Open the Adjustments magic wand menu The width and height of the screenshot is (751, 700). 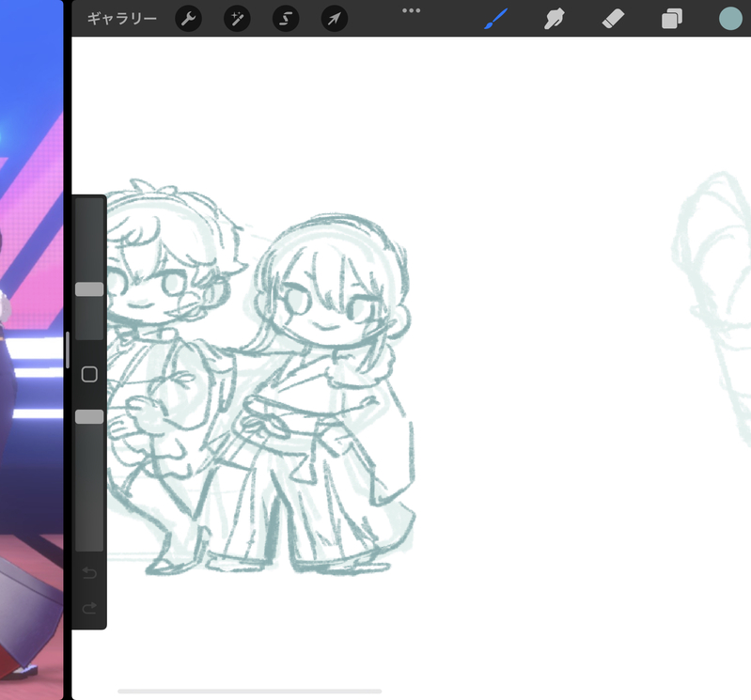(237, 19)
